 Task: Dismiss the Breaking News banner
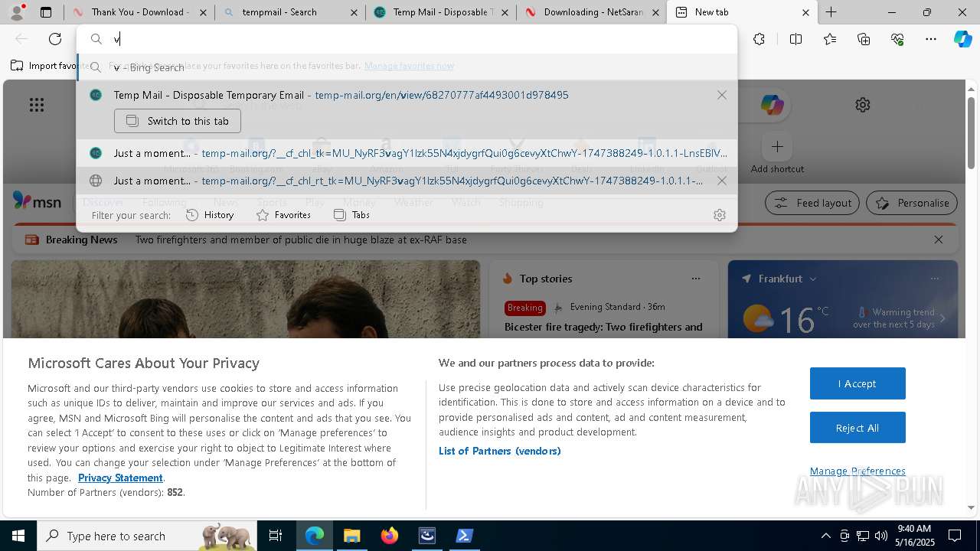pos(939,240)
